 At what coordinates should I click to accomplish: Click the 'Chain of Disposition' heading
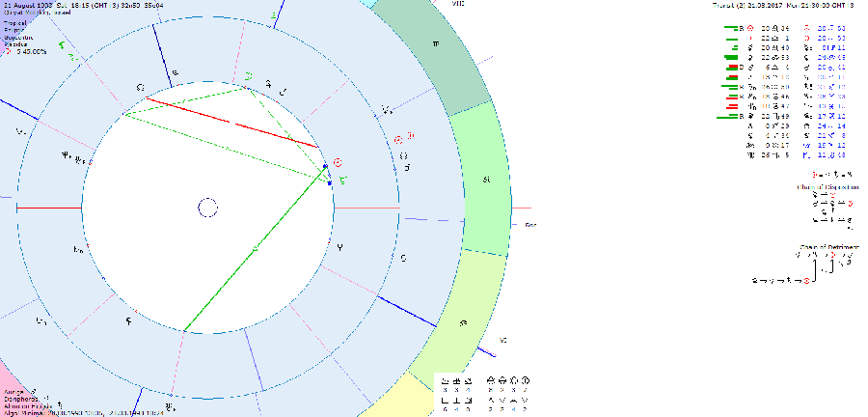click(827, 187)
